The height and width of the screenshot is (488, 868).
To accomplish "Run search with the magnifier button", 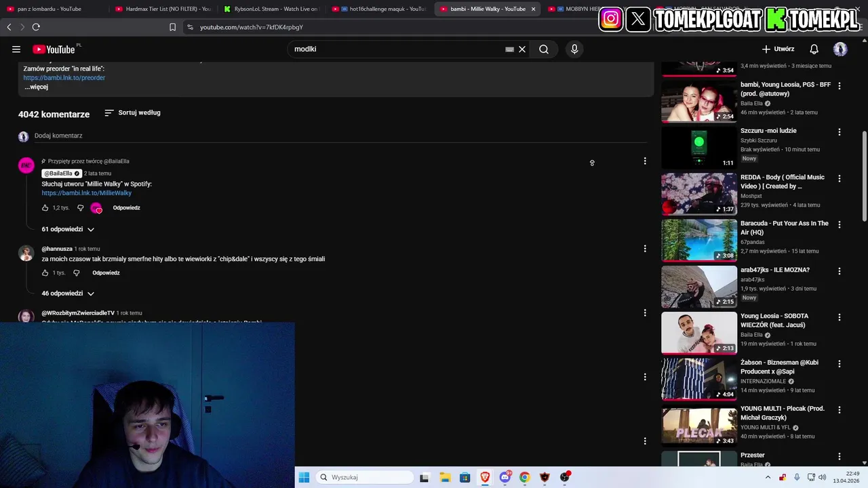I will (x=544, y=49).
